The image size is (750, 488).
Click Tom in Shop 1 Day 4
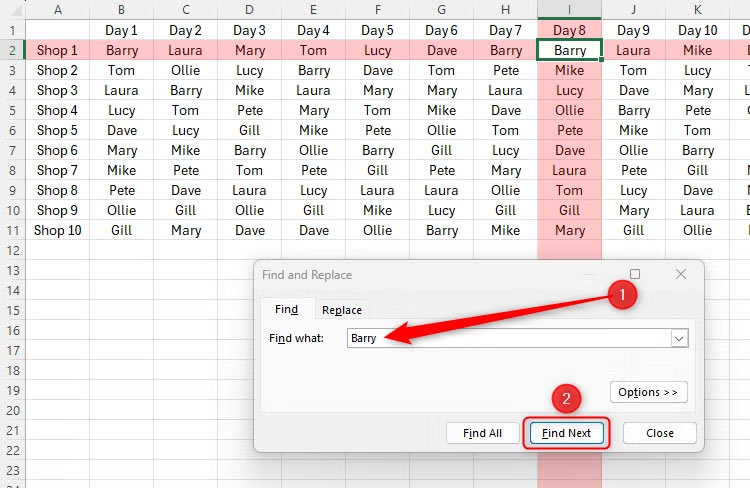[313, 50]
